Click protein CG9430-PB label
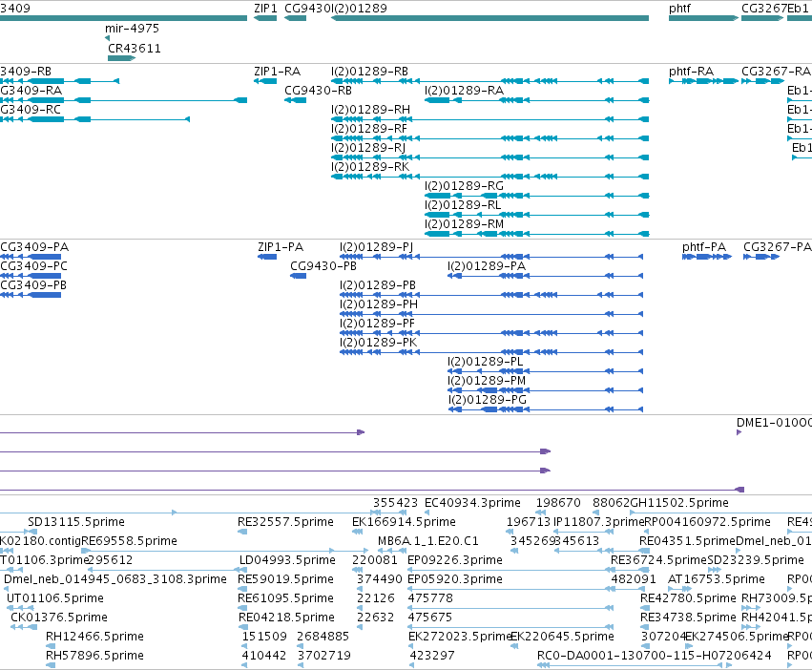 (323, 266)
